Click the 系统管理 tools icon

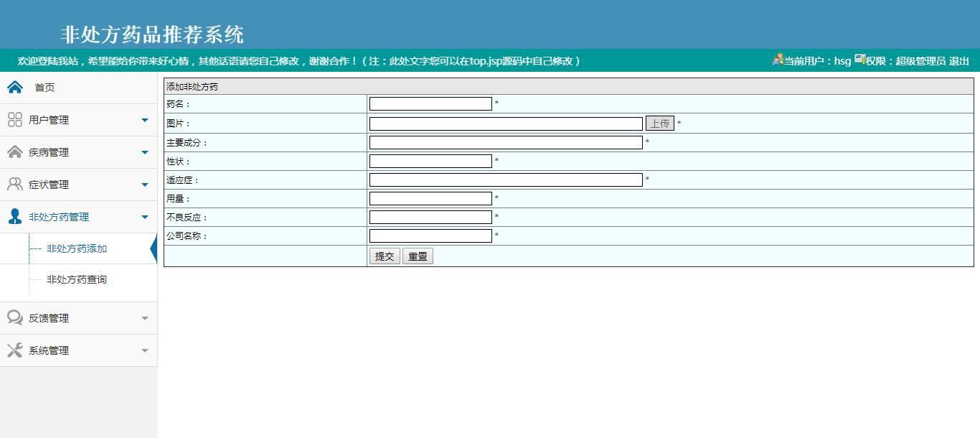15,350
